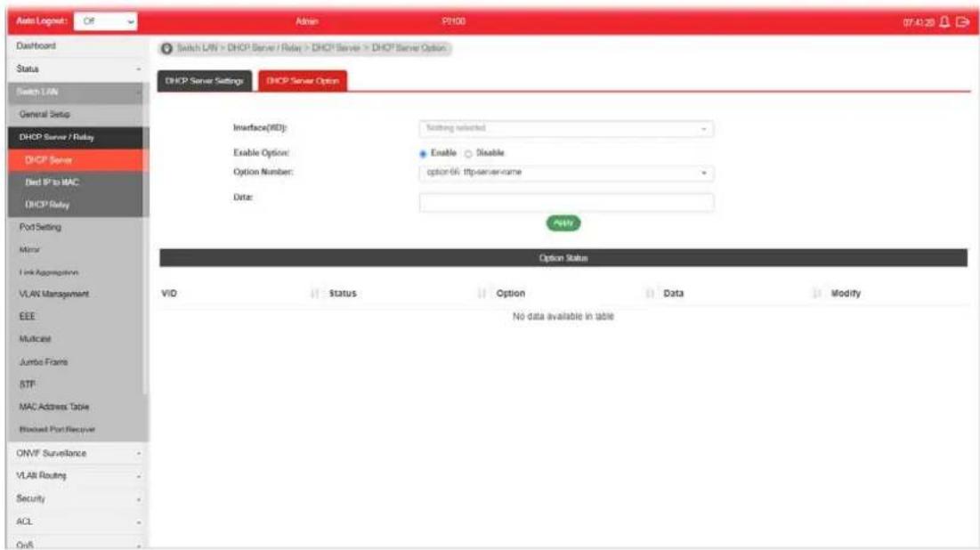Open the Interface(VID) dropdown
The image size is (980, 550).
point(566,128)
